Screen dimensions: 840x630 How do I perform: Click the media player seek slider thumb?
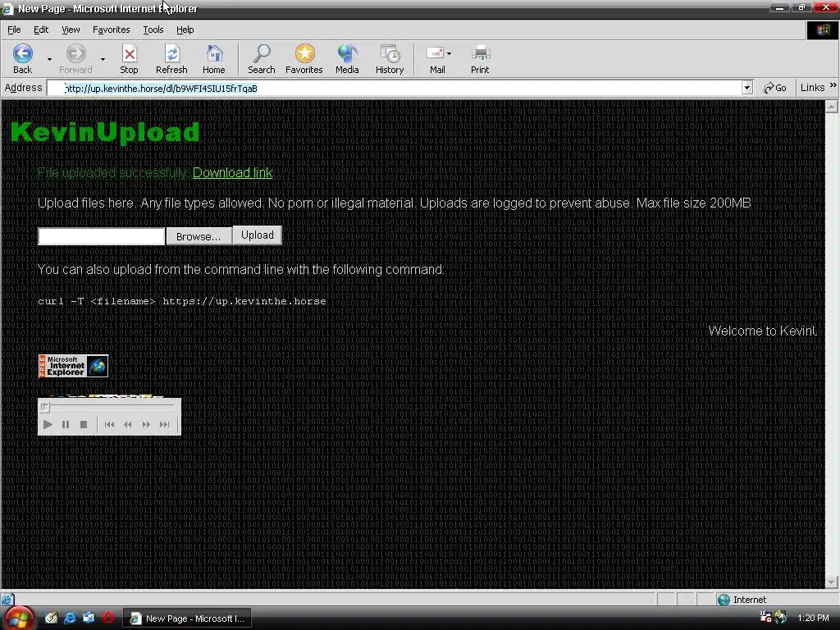[44, 407]
